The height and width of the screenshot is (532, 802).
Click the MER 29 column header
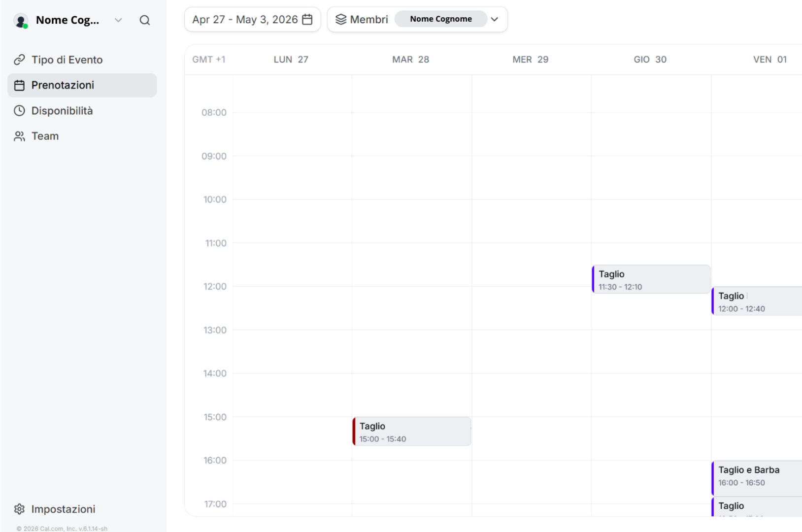click(x=530, y=60)
